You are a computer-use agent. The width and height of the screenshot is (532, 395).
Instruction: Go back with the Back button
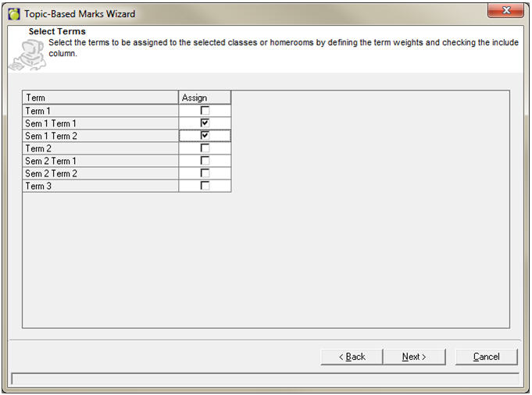click(x=352, y=357)
